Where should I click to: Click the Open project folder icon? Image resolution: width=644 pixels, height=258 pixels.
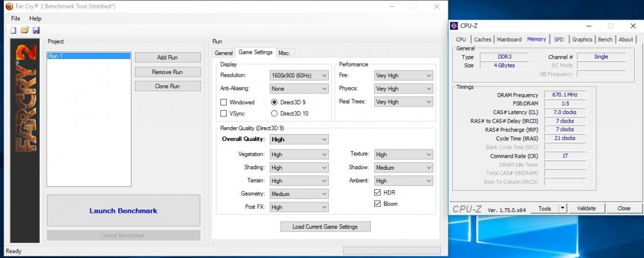pos(25,30)
